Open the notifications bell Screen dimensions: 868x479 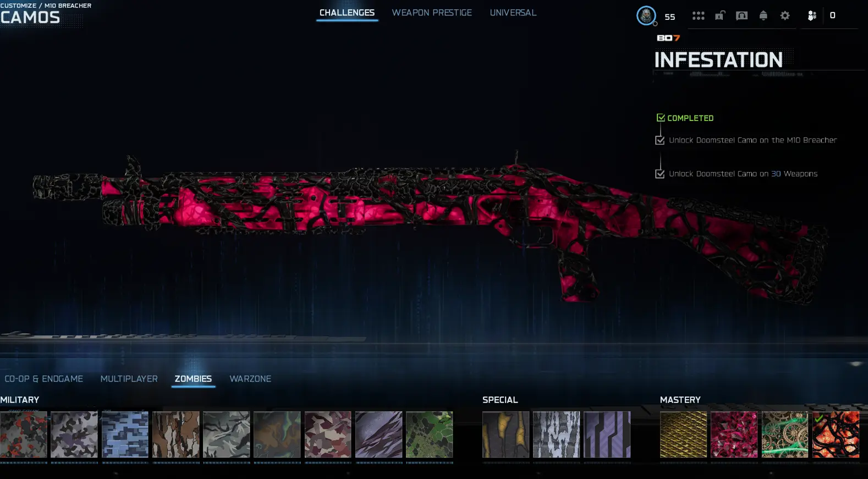[763, 15]
